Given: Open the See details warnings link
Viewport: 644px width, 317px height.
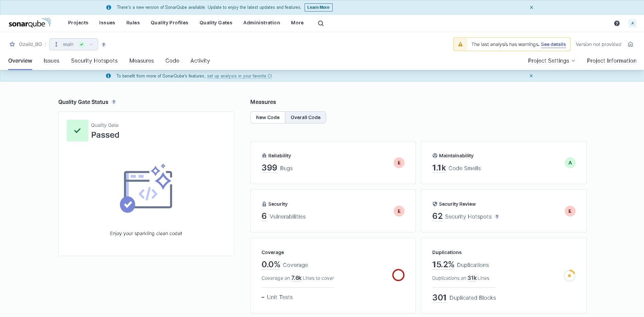Looking at the screenshot, I should tap(553, 44).
